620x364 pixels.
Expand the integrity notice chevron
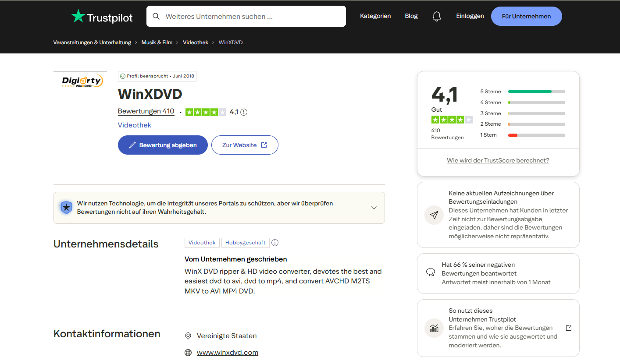click(374, 208)
